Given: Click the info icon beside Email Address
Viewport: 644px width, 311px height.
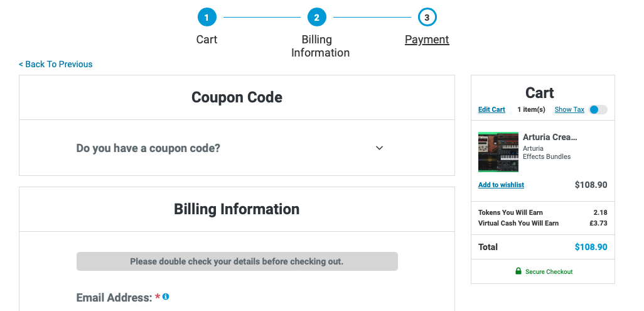Looking at the screenshot, I should [x=166, y=296].
